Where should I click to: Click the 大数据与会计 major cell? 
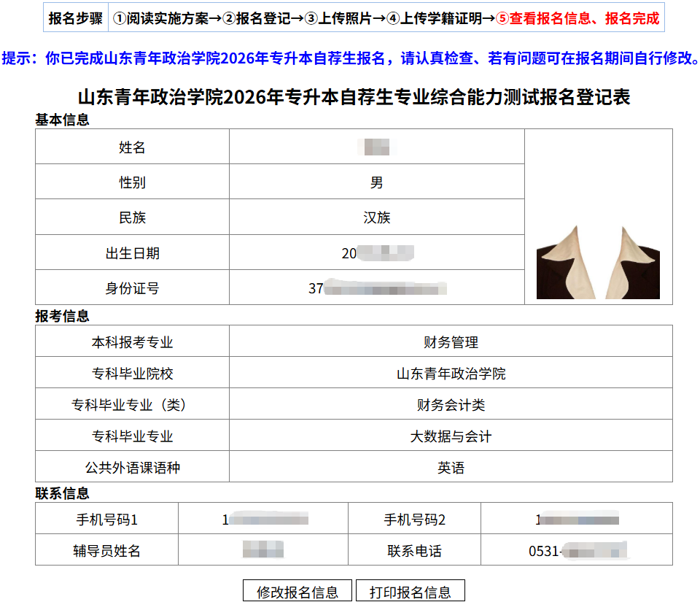pos(451,436)
